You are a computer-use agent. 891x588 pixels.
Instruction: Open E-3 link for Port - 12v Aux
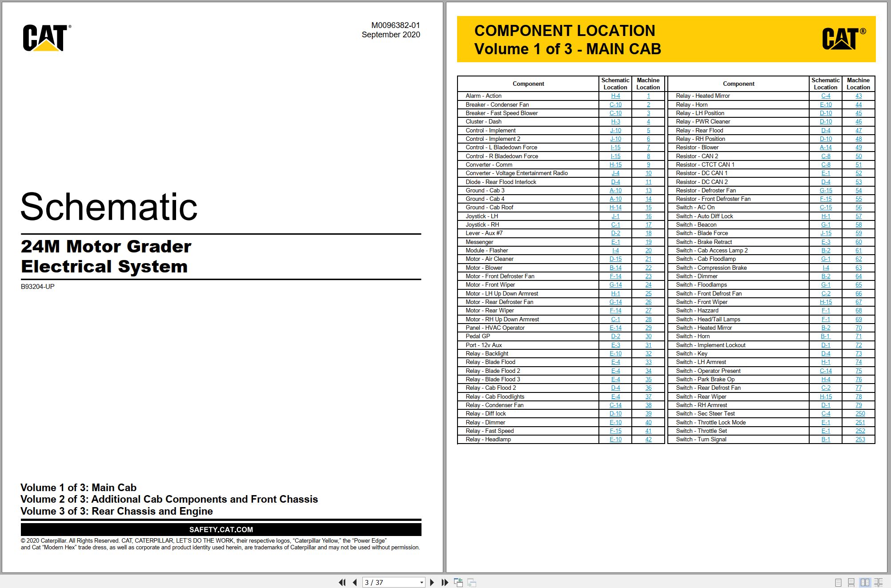click(x=615, y=345)
